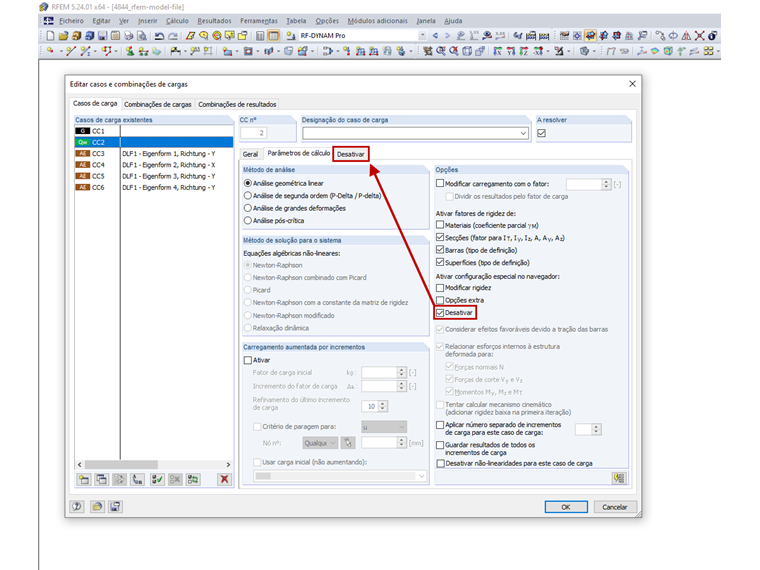Open the dropdown arrow beside the new node icon
This screenshot has width=760, height=570.
click(x=61, y=50)
